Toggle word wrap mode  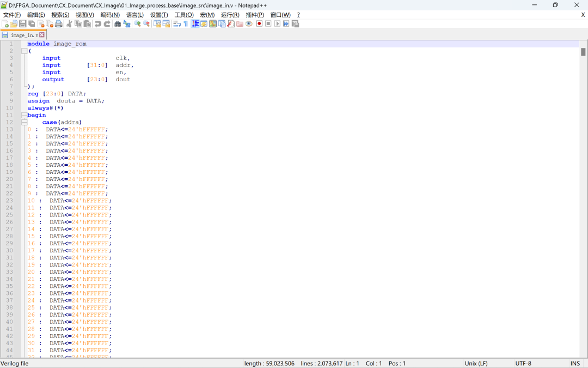pos(175,23)
